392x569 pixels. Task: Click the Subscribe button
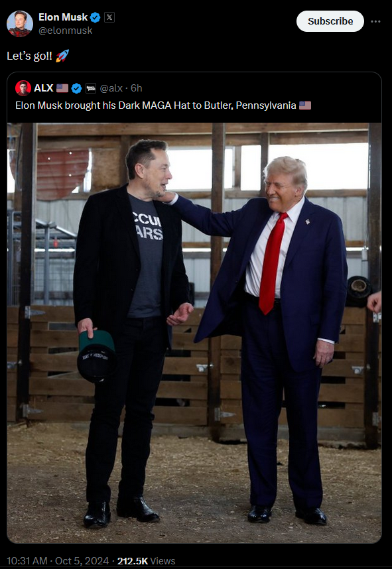click(330, 21)
